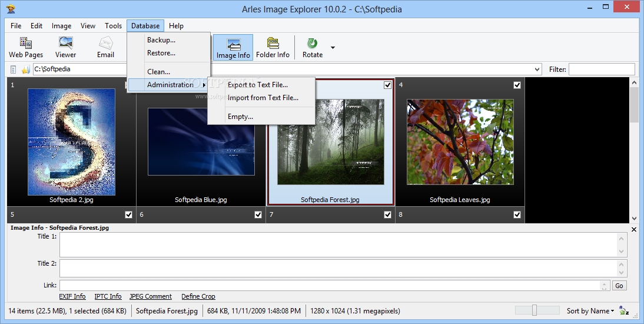Click the Email toolbar icon

[x=105, y=47]
